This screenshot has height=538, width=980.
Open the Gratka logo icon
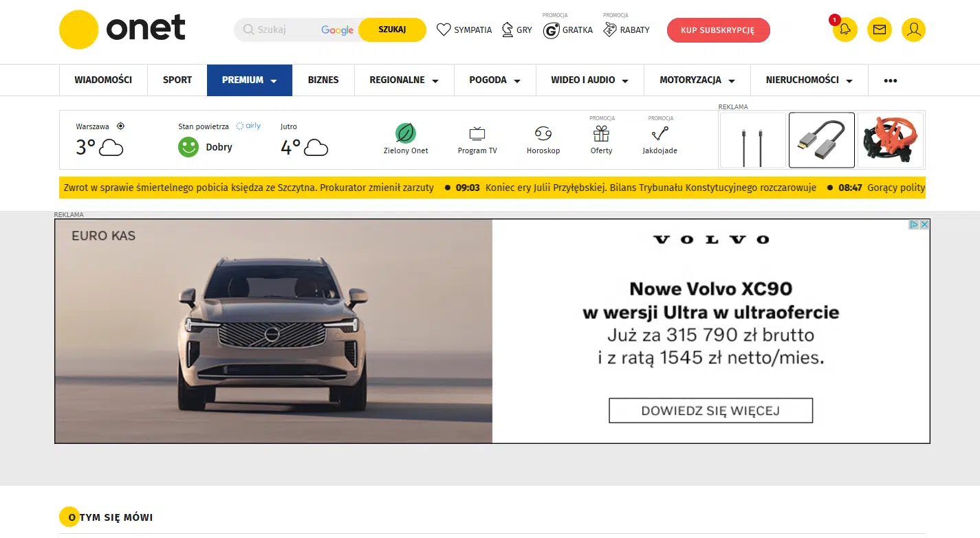click(551, 30)
